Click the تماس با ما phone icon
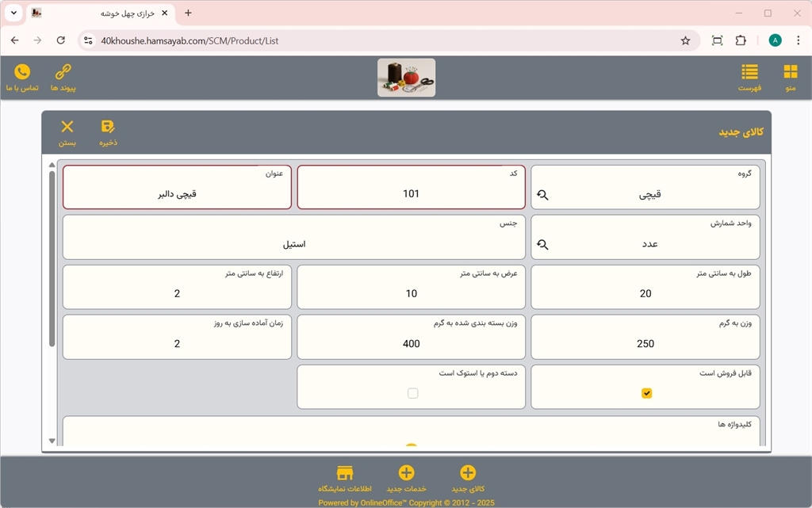 pyautogui.click(x=22, y=72)
